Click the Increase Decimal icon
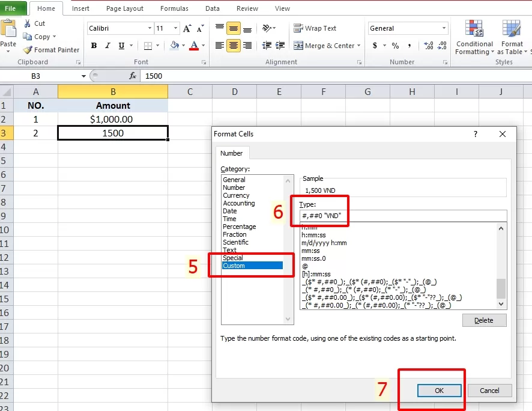 (429, 46)
